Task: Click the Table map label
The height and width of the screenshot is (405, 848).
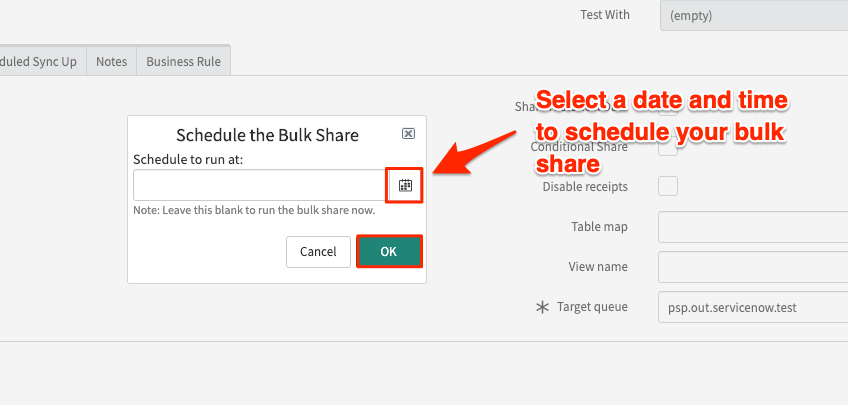Action: point(599,227)
